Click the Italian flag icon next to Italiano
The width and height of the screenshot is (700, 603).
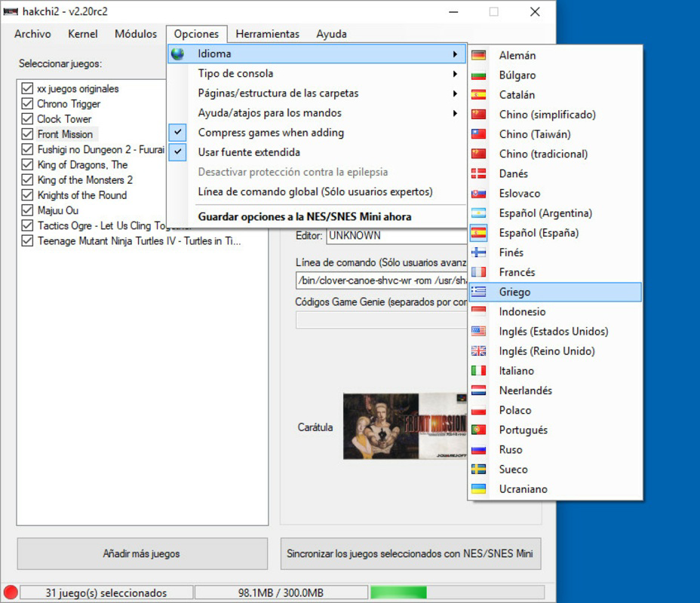(478, 370)
